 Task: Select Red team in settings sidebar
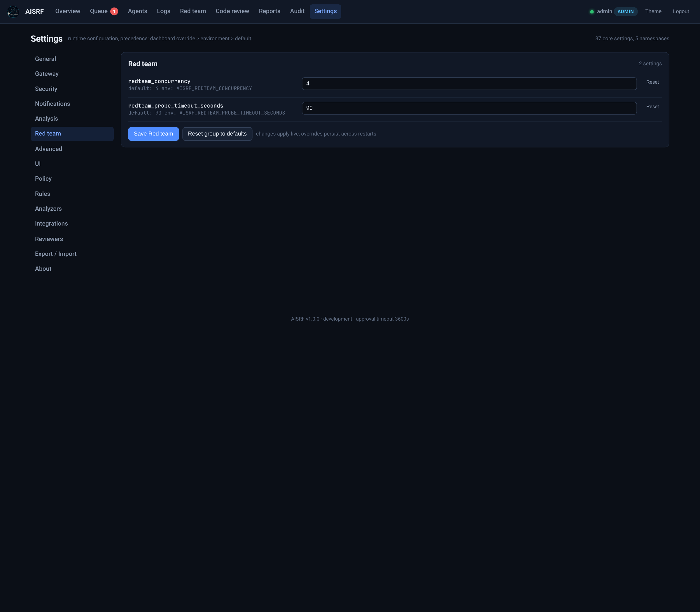(x=72, y=134)
